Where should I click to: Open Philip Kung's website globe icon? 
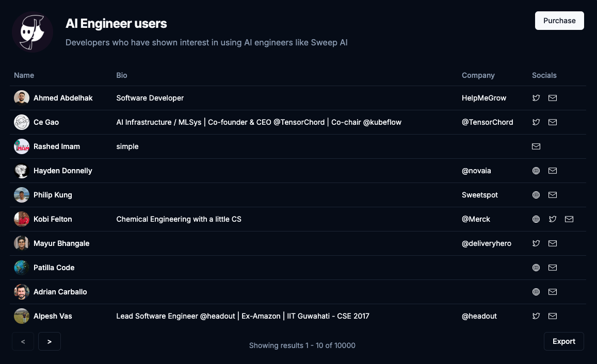pos(536,195)
